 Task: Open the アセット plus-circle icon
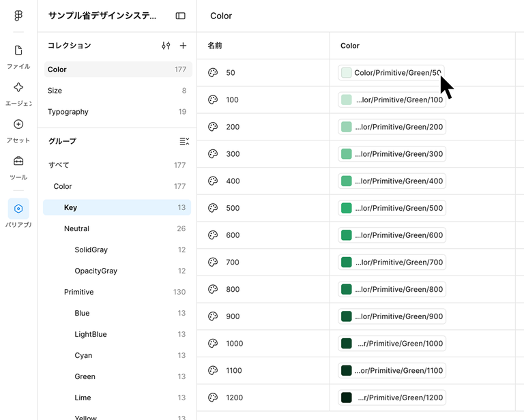(18, 124)
